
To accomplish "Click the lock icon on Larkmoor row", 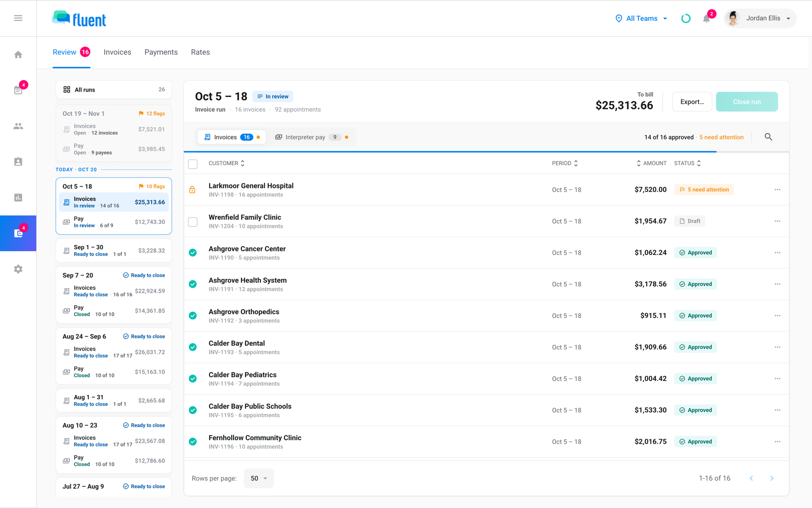I will (192, 190).
